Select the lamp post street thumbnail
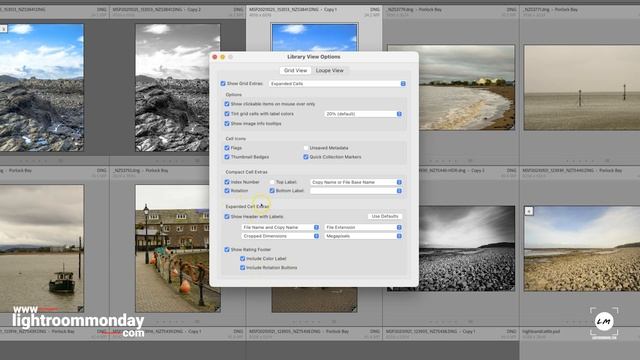Image resolution: width=640 pixels, height=360 pixels. pyautogui.click(x=172, y=249)
